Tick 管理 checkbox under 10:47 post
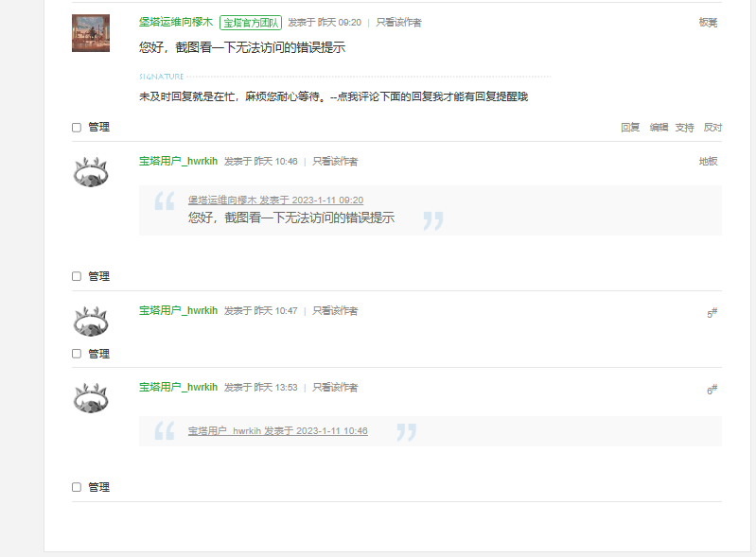Viewport: 756px width, 557px height. [77, 354]
